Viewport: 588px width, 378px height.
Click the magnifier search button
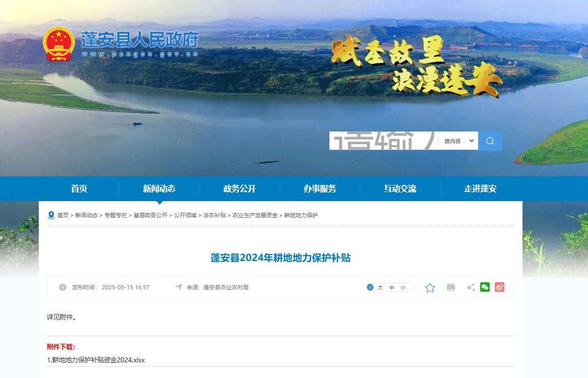[490, 141]
